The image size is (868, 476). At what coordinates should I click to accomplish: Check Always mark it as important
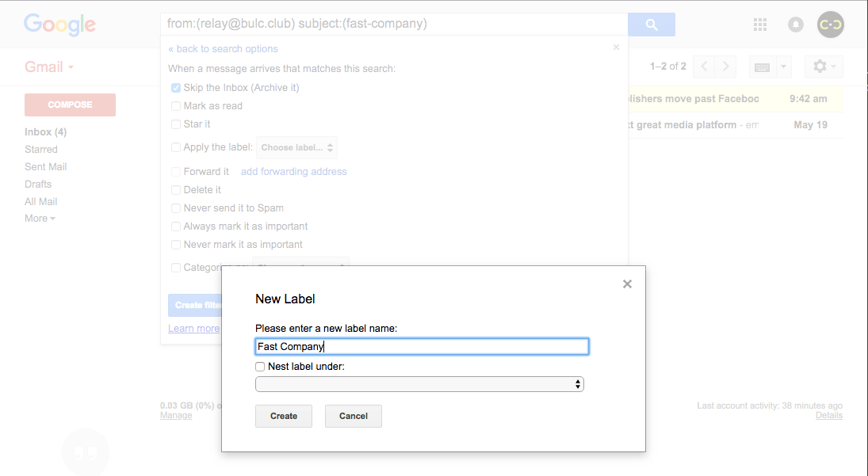click(x=176, y=227)
